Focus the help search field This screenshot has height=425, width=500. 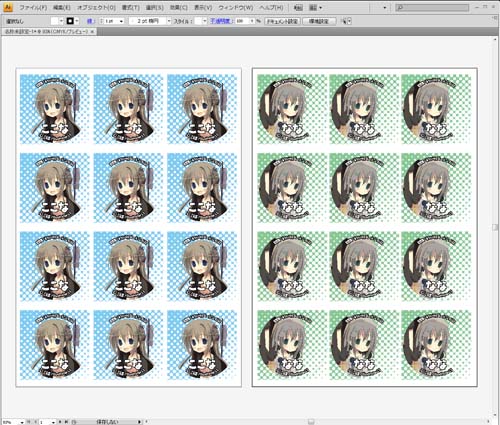coord(432,7)
